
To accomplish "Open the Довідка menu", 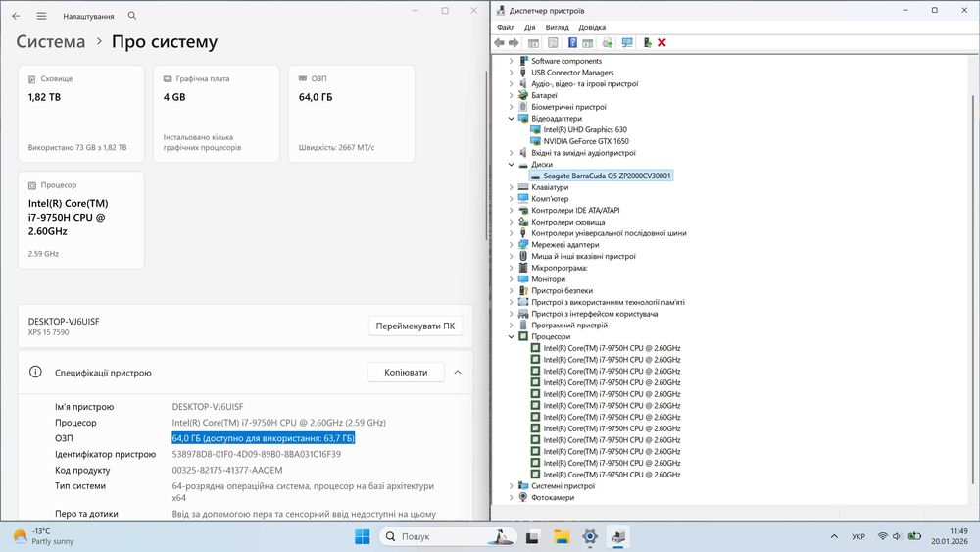I will [592, 27].
